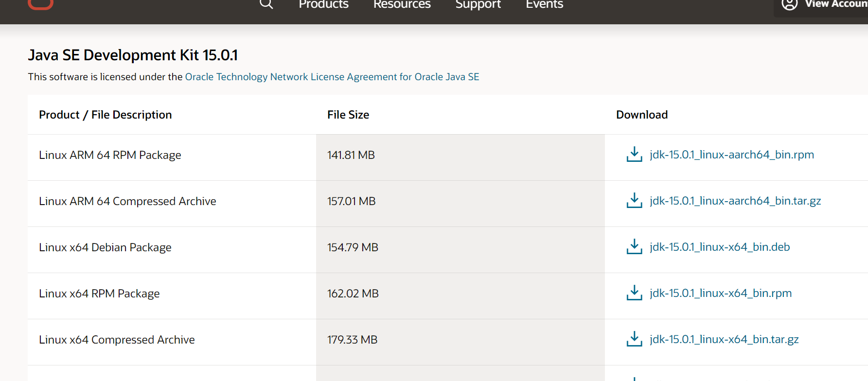Click download icon for linux-x64_bin.deb

click(x=634, y=247)
